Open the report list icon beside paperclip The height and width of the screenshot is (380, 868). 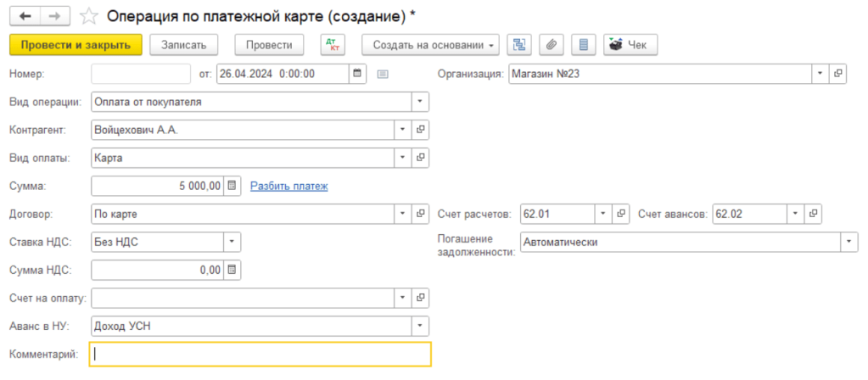click(x=583, y=45)
